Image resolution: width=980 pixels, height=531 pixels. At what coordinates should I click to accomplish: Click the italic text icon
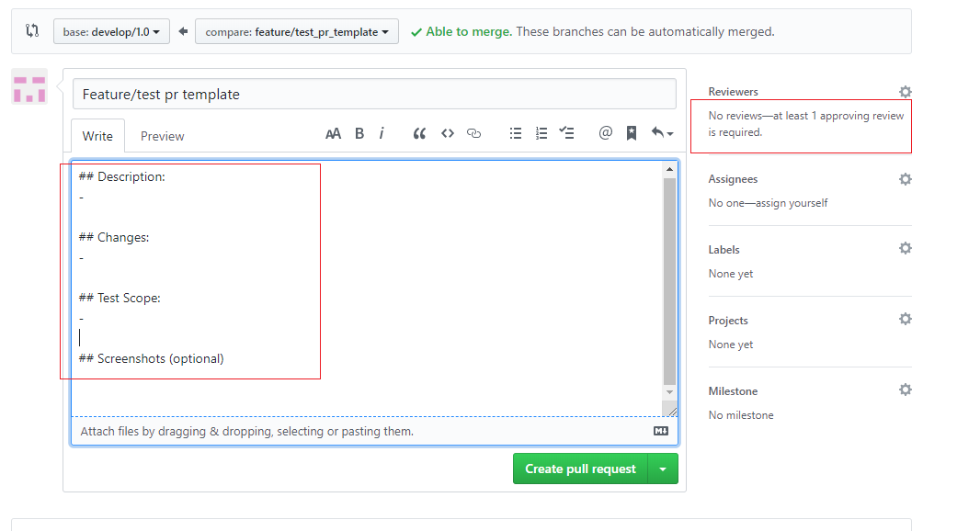pos(382,133)
